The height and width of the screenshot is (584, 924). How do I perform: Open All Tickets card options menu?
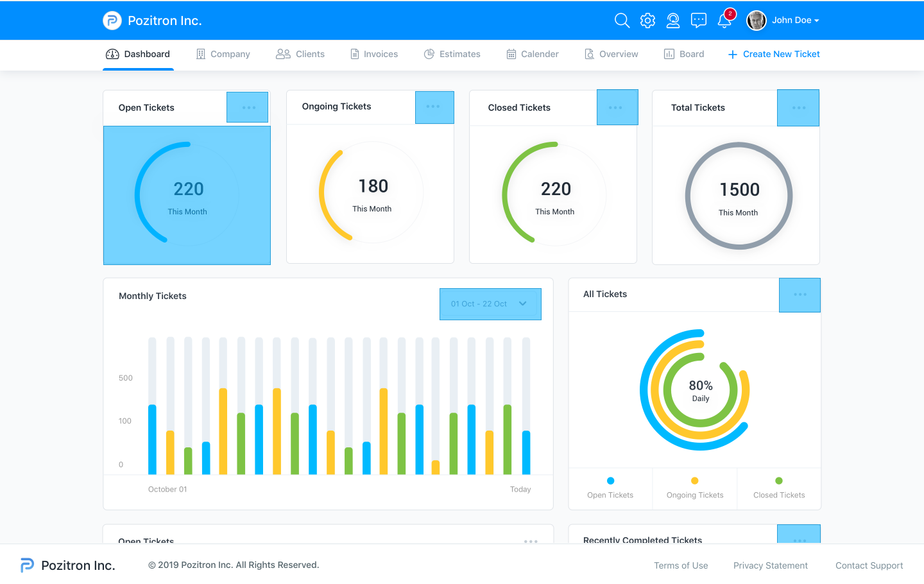[800, 295]
